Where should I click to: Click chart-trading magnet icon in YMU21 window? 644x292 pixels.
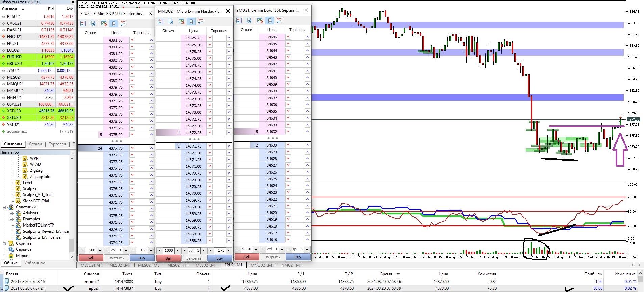(x=260, y=20)
